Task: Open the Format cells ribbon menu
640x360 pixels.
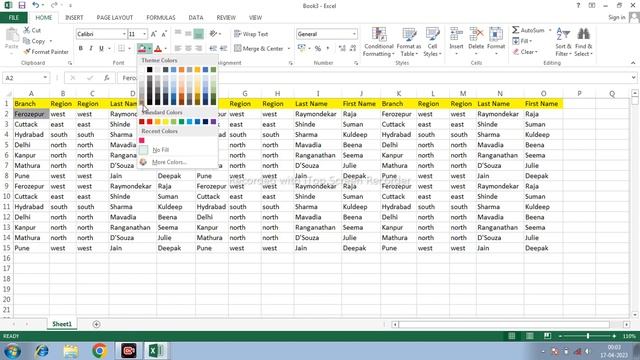Action: [x=496, y=41]
